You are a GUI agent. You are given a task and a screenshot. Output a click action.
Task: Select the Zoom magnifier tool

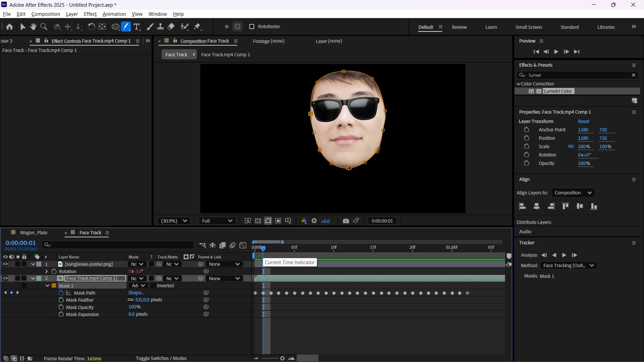(x=44, y=27)
